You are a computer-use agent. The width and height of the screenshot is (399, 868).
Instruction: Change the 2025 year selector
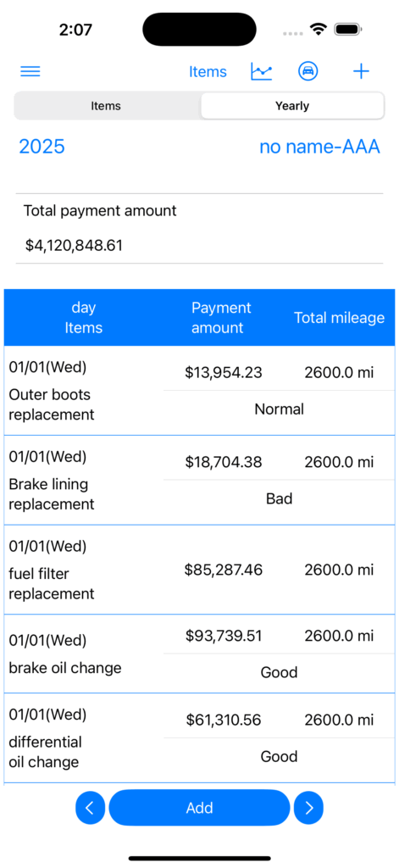(x=42, y=147)
